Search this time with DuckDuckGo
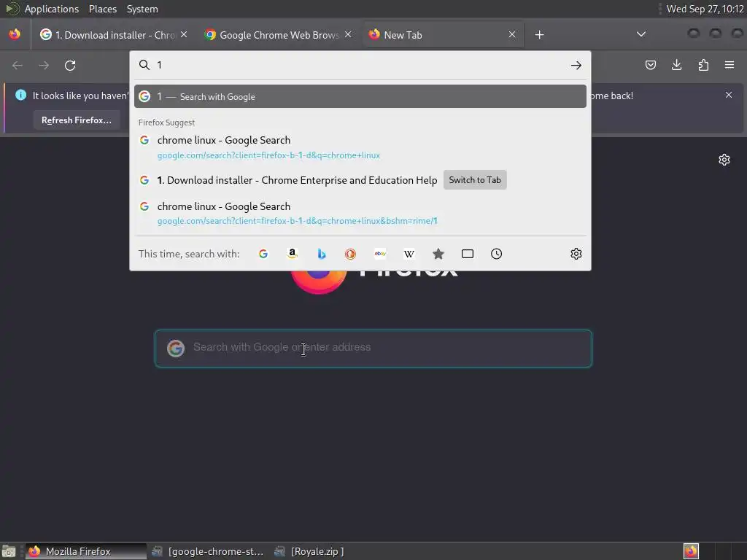The height and width of the screenshot is (560, 747). [351, 254]
